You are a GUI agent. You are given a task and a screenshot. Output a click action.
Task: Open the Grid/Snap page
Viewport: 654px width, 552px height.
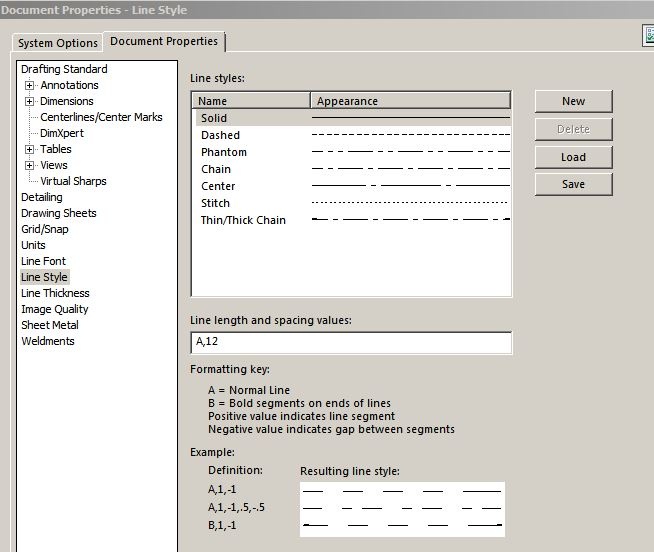coord(45,229)
